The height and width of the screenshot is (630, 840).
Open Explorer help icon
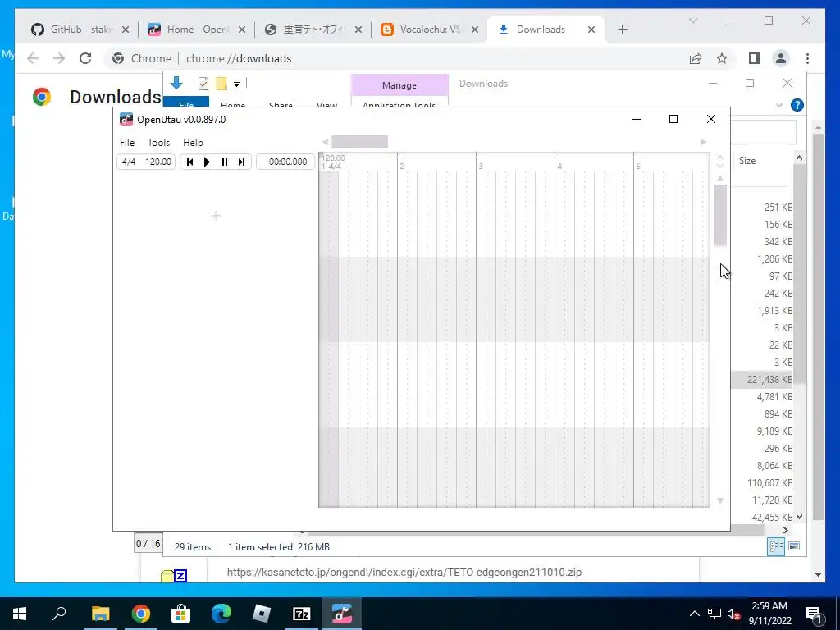pos(797,105)
